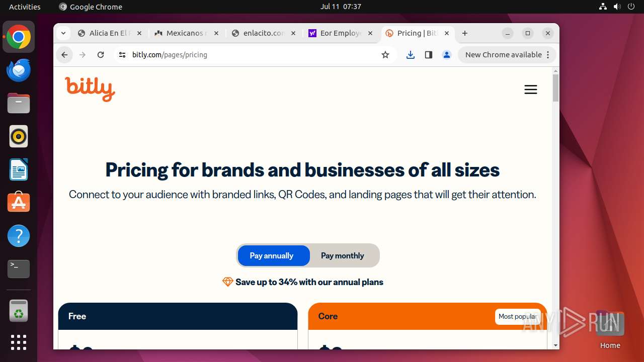
Task: Close the Alicia En El tab
Action: 139,33
